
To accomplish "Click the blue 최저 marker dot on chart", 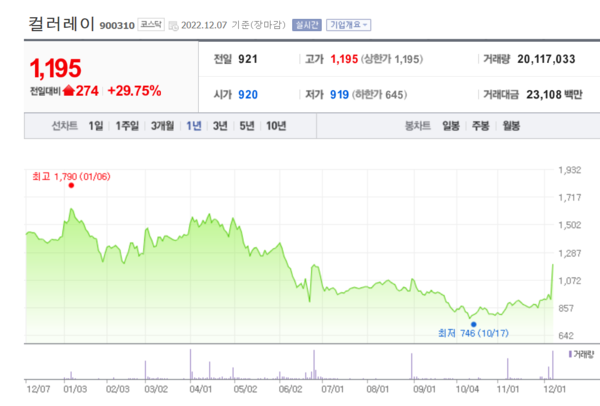I will [x=474, y=324].
